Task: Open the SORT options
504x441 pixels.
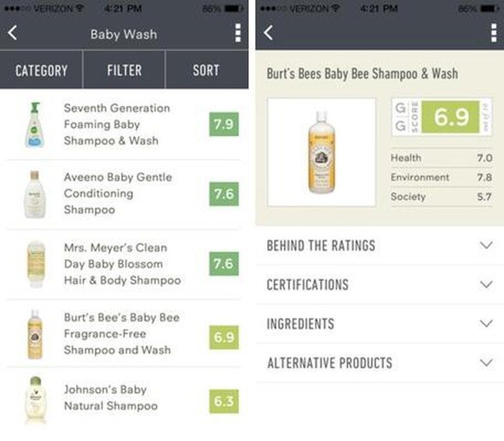Action: pyautogui.click(x=206, y=70)
